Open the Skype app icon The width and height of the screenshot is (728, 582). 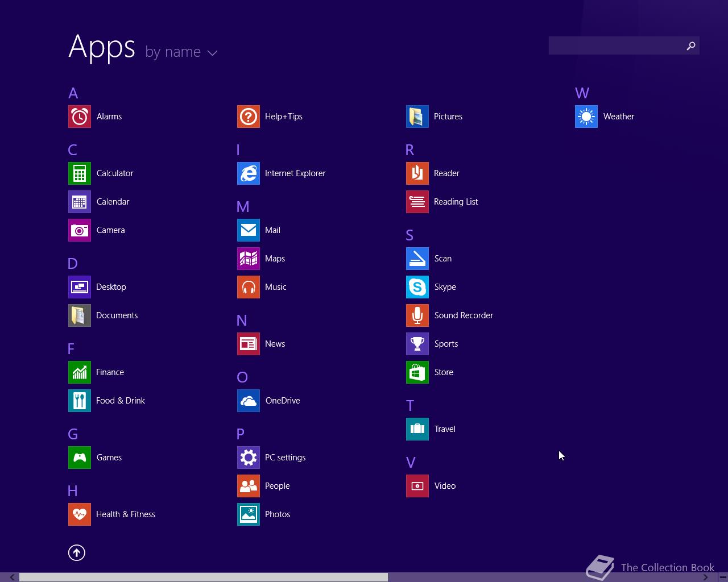[417, 287]
